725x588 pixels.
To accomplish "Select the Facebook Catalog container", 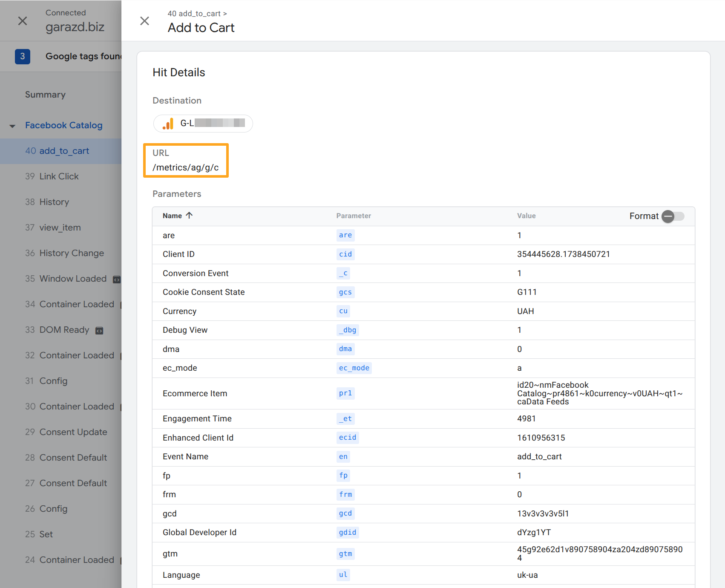I will [64, 125].
